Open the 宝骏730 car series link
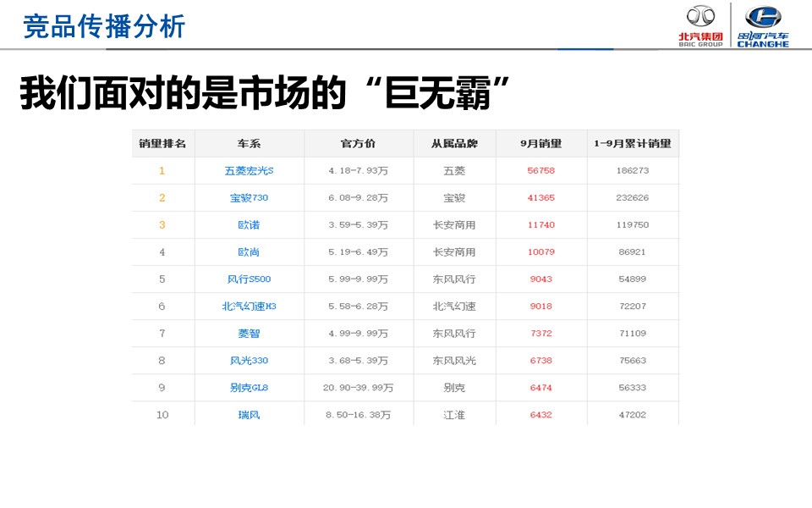The image size is (812, 508). (x=249, y=197)
